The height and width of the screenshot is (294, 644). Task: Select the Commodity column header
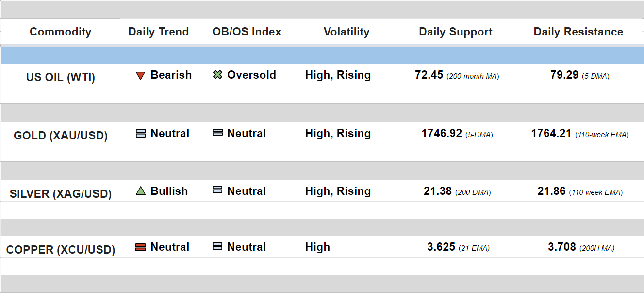pyautogui.click(x=60, y=32)
